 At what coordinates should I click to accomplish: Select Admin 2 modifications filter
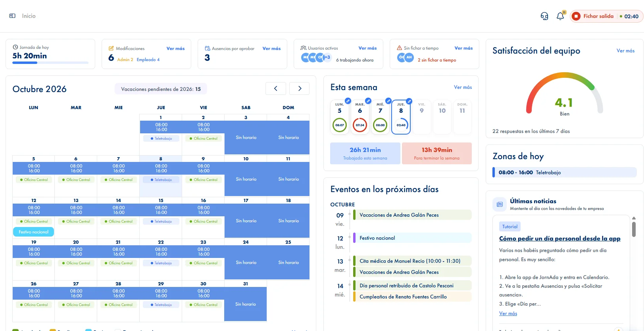point(125,60)
